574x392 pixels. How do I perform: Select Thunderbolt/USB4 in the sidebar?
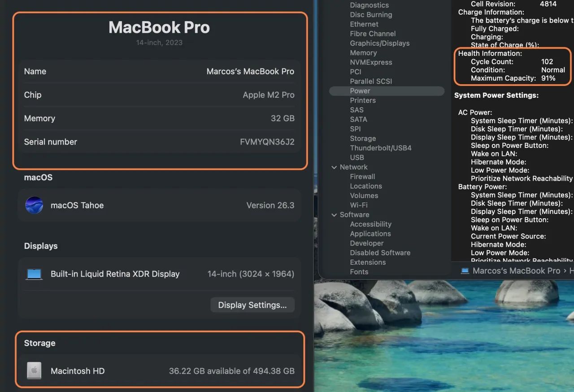(x=381, y=148)
